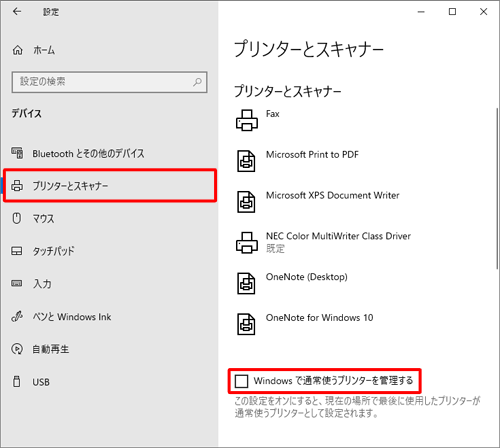
Task: Close the Settings window
Action: 483,12
